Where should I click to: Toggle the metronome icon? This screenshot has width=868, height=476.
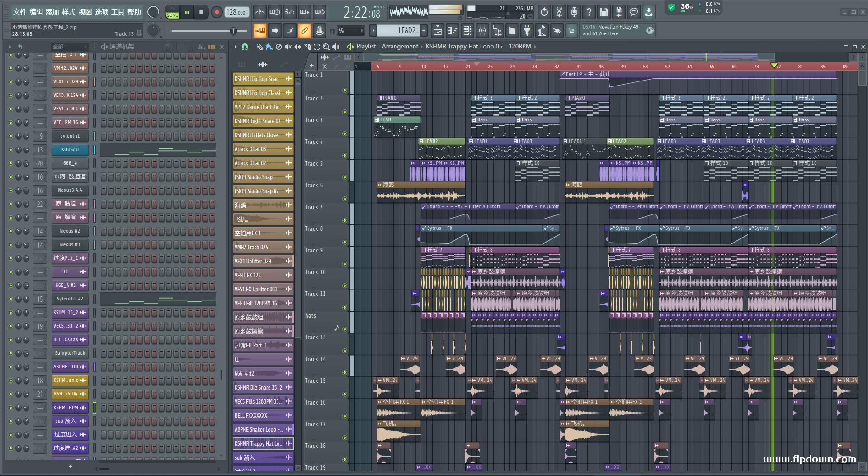(259, 12)
